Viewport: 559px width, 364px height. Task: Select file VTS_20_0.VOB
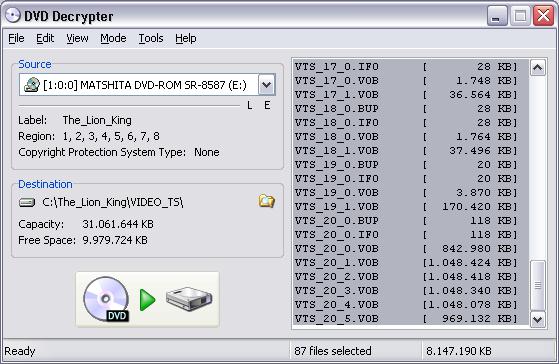coord(411,248)
